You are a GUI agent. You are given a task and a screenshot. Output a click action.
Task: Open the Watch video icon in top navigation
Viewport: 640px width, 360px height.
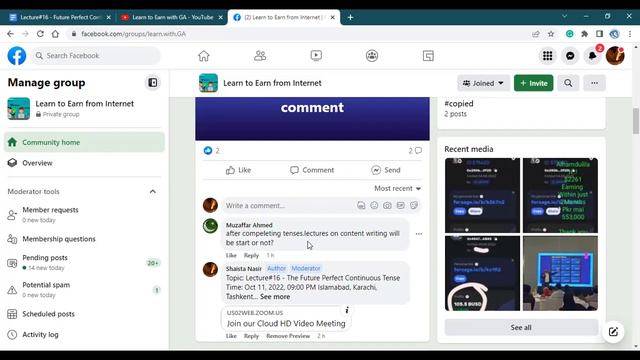point(316,56)
